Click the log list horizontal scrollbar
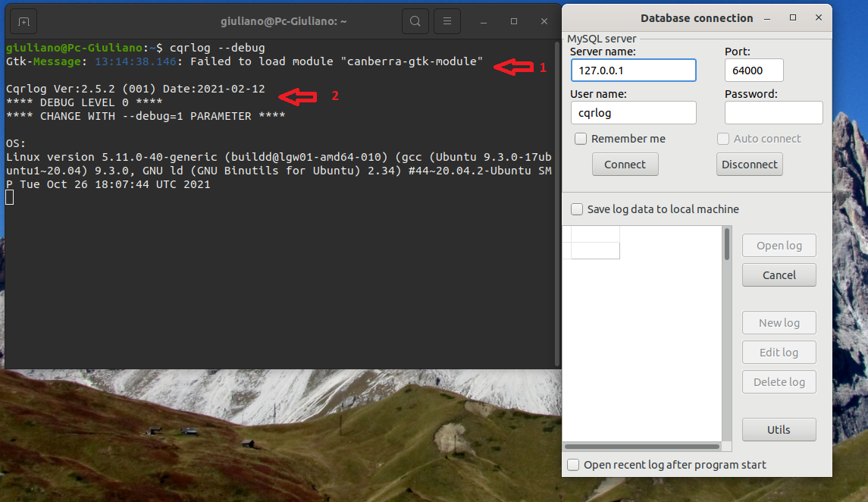 click(643, 446)
